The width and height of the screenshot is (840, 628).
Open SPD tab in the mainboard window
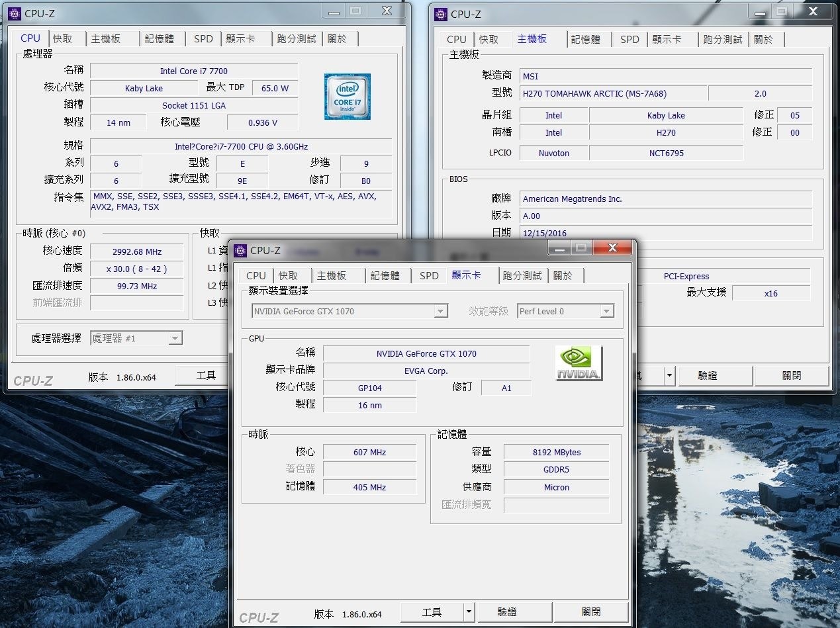click(630, 40)
